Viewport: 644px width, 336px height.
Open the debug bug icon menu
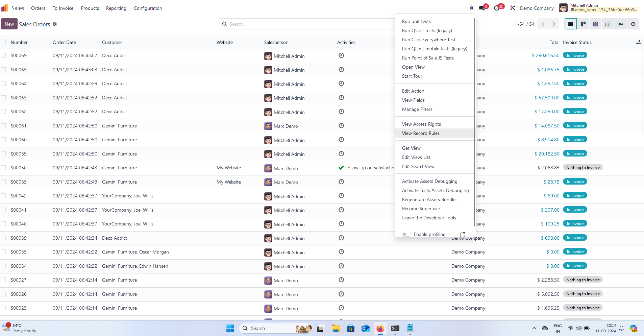pos(472,8)
